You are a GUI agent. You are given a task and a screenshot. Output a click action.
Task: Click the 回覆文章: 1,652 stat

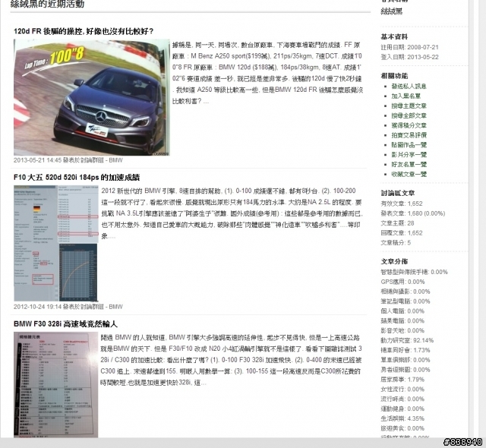click(x=402, y=233)
